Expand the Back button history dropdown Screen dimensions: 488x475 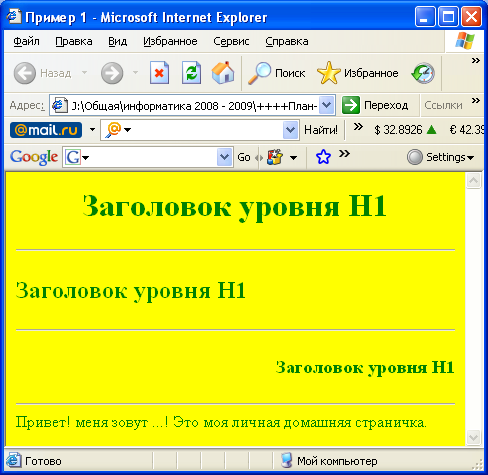(x=84, y=72)
